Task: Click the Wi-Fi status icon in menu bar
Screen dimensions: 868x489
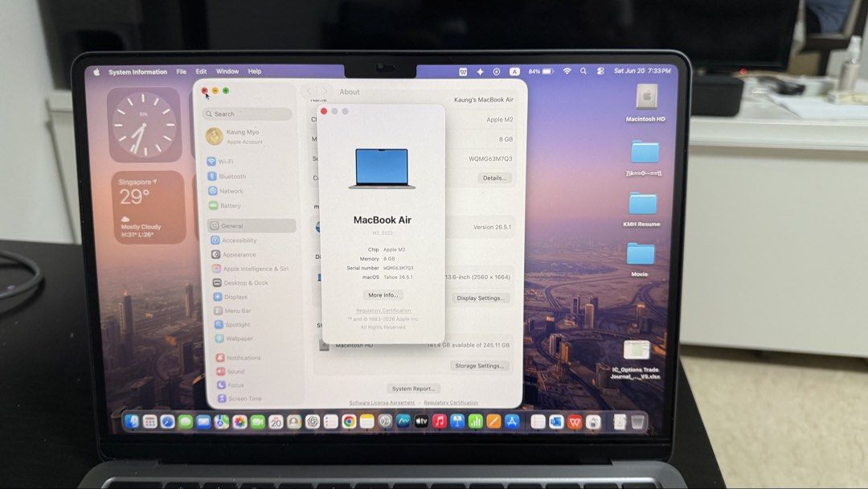Action: tap(567, 72)
